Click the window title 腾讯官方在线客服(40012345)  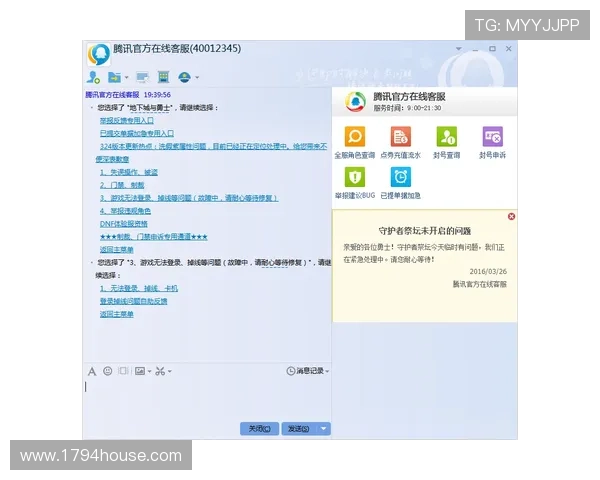(177, 49)
